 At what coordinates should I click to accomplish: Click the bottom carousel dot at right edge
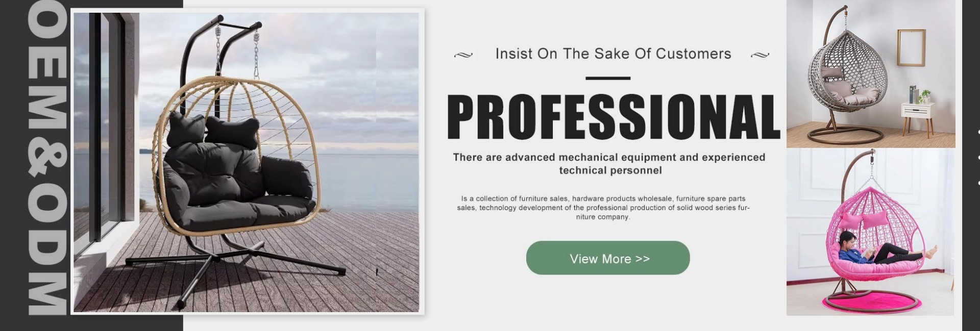pyautogui.click(x=978, y=183)
